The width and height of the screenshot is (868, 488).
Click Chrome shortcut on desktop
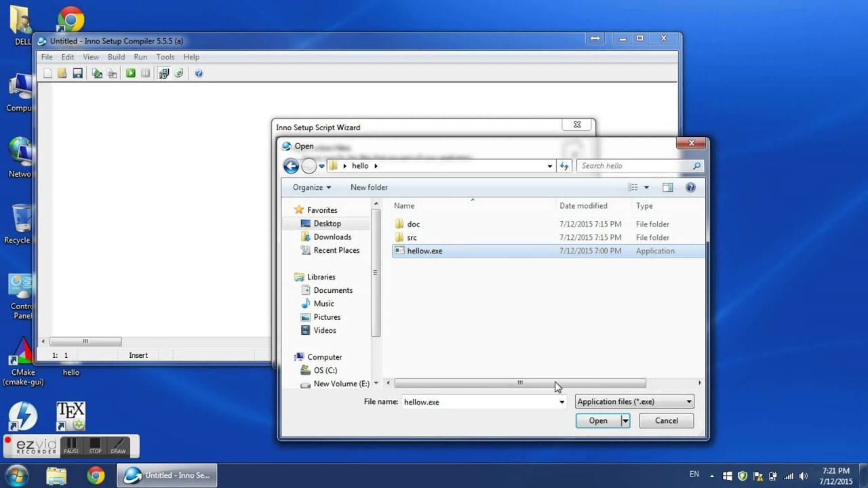pos(71,19)
